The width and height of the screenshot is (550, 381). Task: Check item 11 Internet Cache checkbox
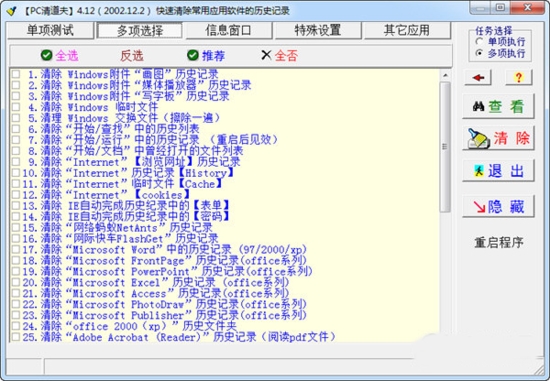click(16, 183)
